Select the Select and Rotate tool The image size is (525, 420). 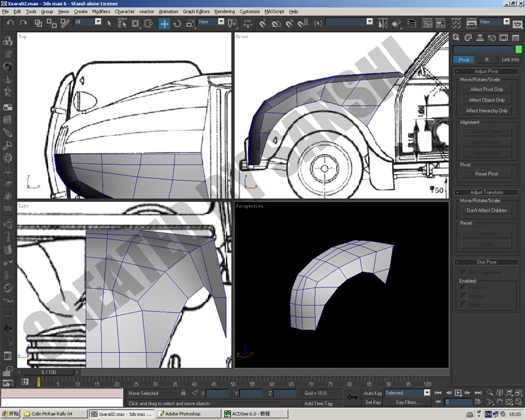[177, 24]
